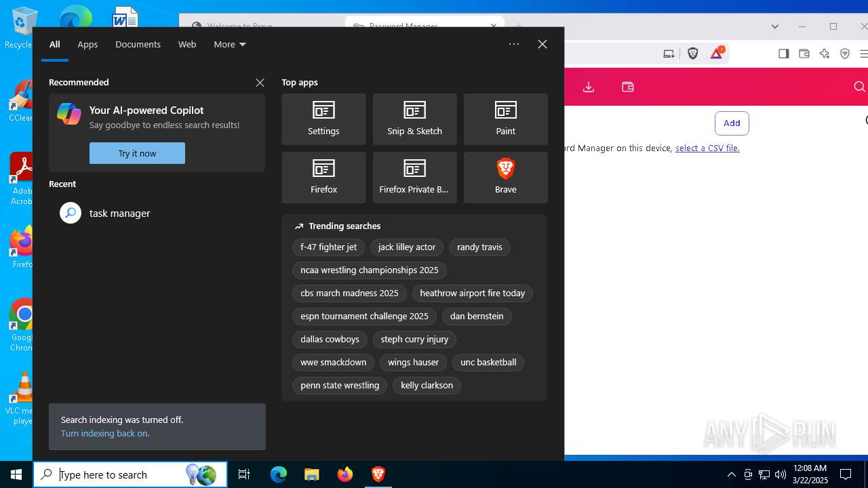Image resolution: width=868 pixels, height=488 pixels.
Task: Click search icon in pink header
Action: [x=859, y=87]
